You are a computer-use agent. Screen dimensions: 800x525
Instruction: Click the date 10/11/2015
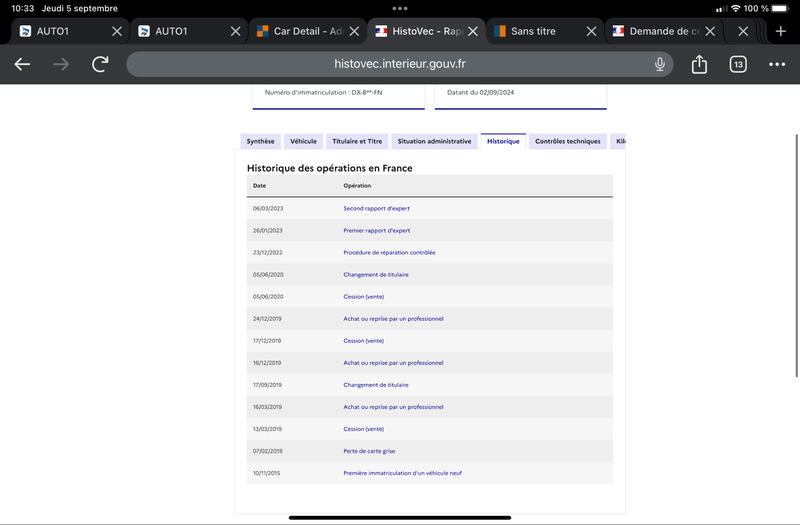[x=266, y=473]
